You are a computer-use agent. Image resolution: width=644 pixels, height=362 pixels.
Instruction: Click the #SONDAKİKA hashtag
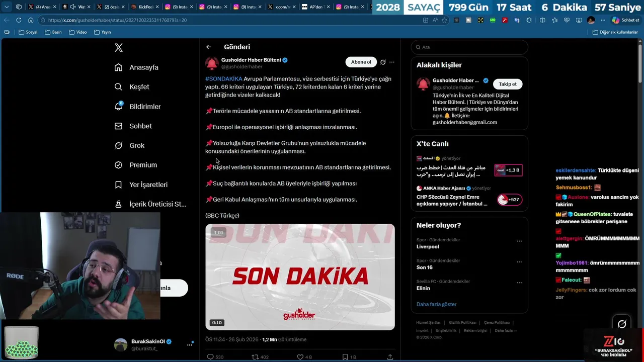coord(224,79)
